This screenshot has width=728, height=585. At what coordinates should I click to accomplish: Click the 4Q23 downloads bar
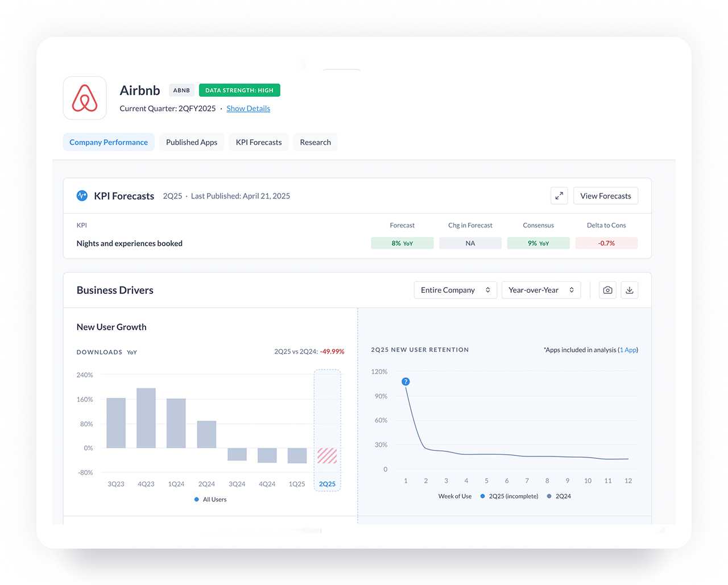(x=146, y=418)
